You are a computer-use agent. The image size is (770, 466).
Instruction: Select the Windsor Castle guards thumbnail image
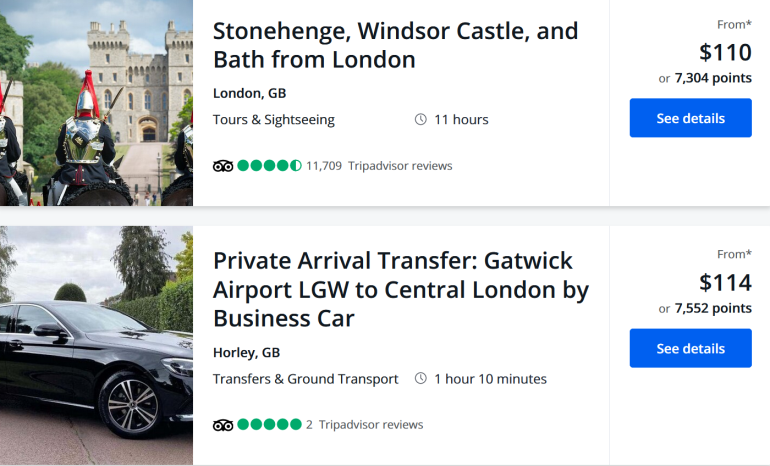96,103
